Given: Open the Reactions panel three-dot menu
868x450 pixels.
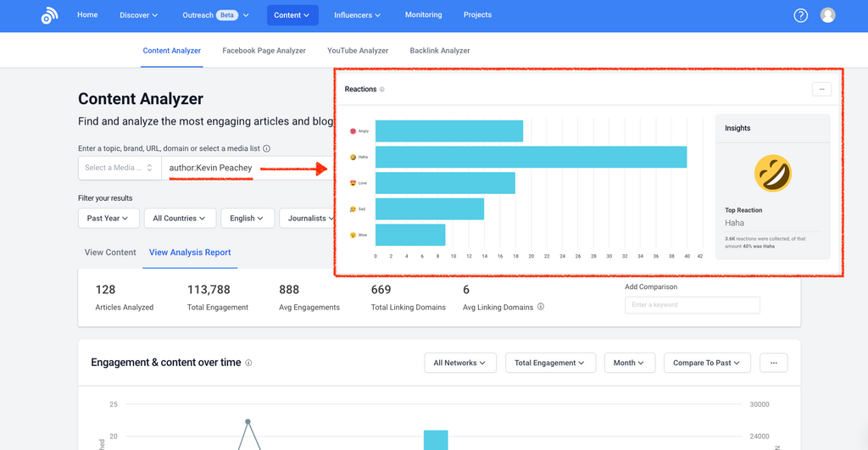Looking at the screenshot, I should coord(821,89).
